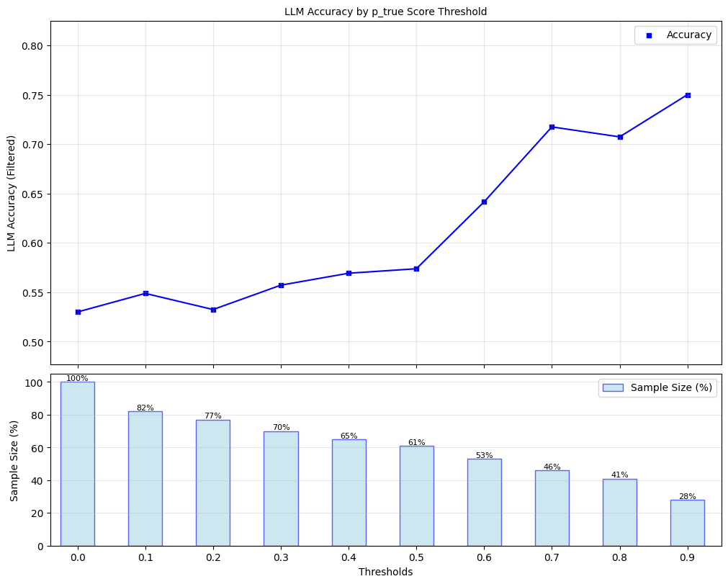Click the 100% sample size bar
This screenshot has height=584, width=728.
click(78, 464)
